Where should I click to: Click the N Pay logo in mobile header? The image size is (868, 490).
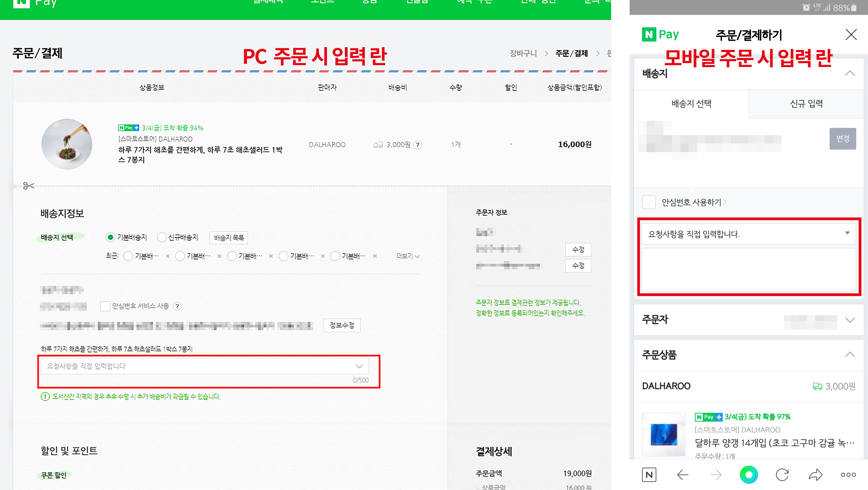tap(660, 34)
